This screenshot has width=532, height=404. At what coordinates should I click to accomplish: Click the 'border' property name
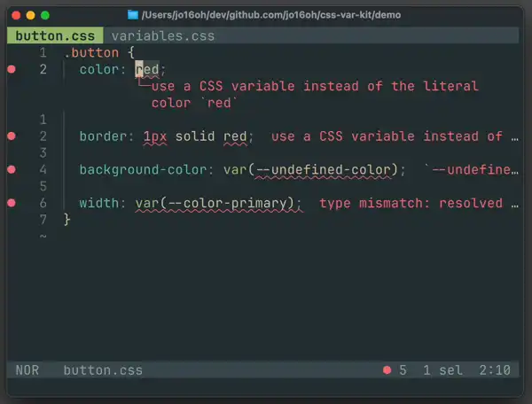coord(103,136)
